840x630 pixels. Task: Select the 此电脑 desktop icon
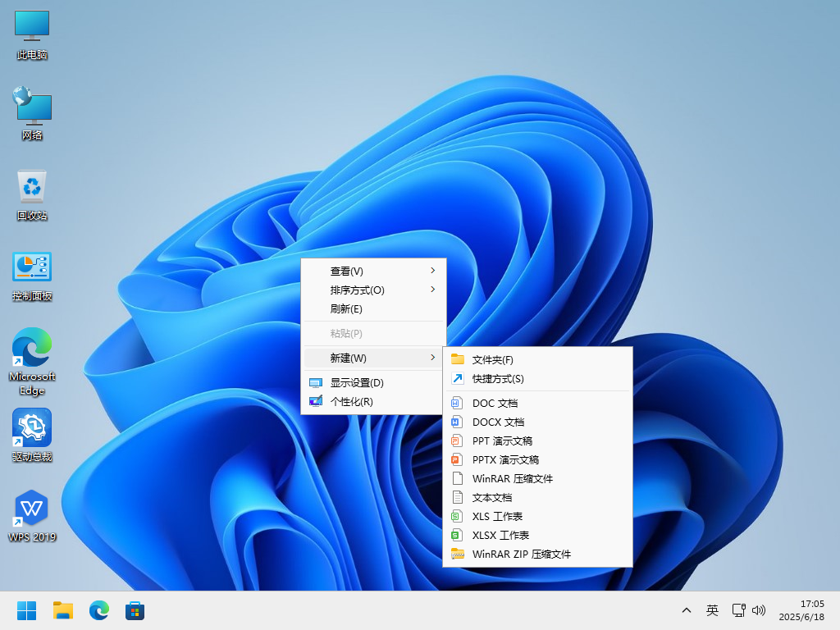tap(32, 27)
